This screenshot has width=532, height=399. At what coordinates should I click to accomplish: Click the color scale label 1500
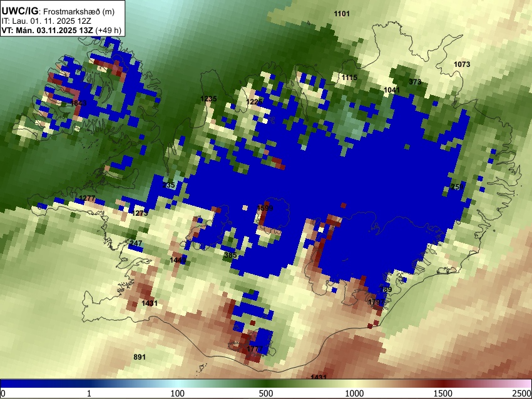pos(443,393)
